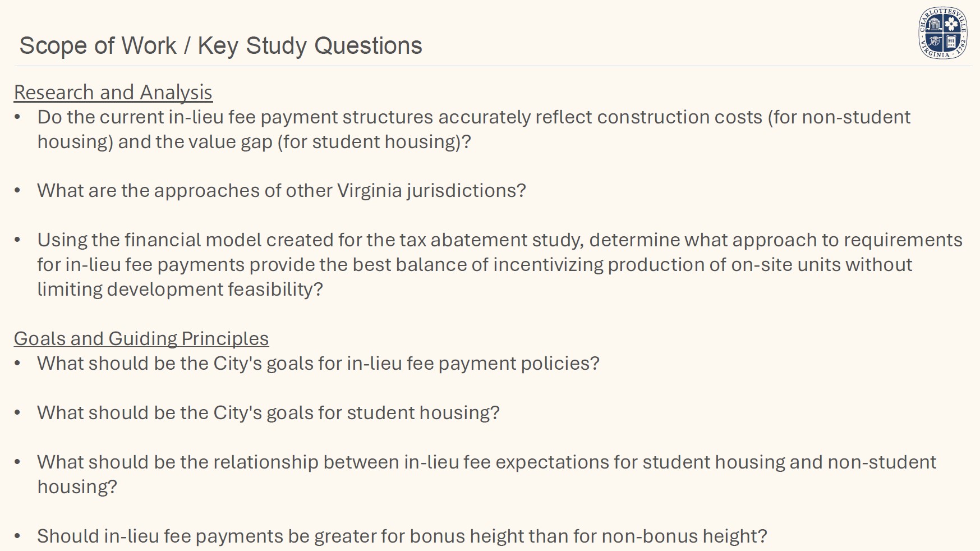Click the bullet dot before 'Should in-lieu fee payments'
The height and width of the screenshot is (551, 980).
point(18,536)
